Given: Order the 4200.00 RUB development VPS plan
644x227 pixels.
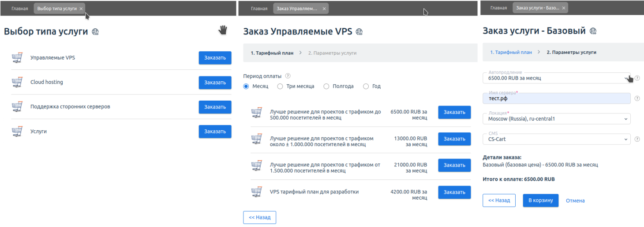Looking at the screenshot, I should coord(454,192).
